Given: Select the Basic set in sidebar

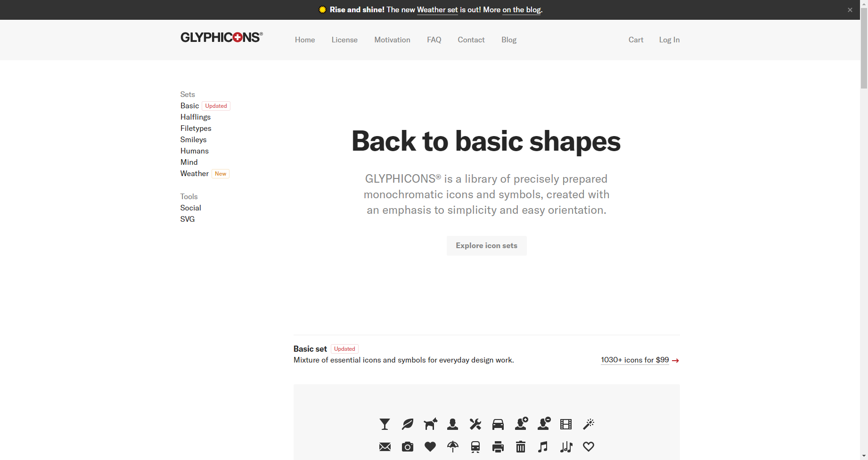Looking at the screenshot, I should coord(189,106).
